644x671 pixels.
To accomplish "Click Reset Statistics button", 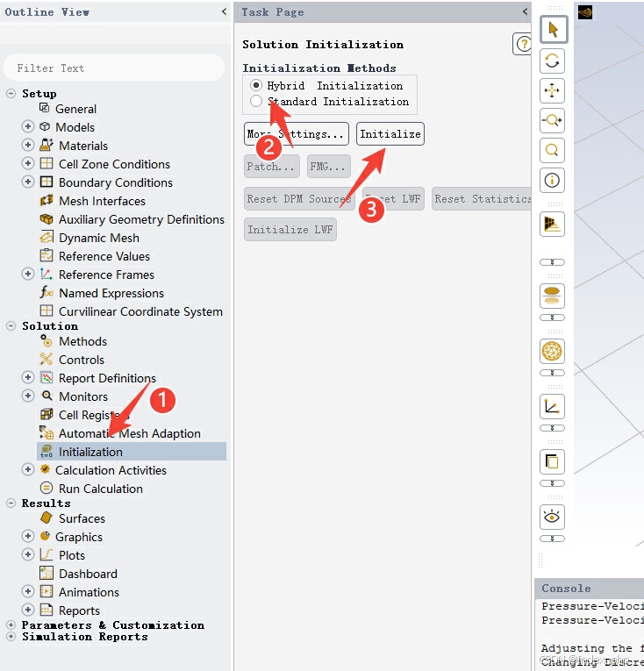I will [482, 198].
